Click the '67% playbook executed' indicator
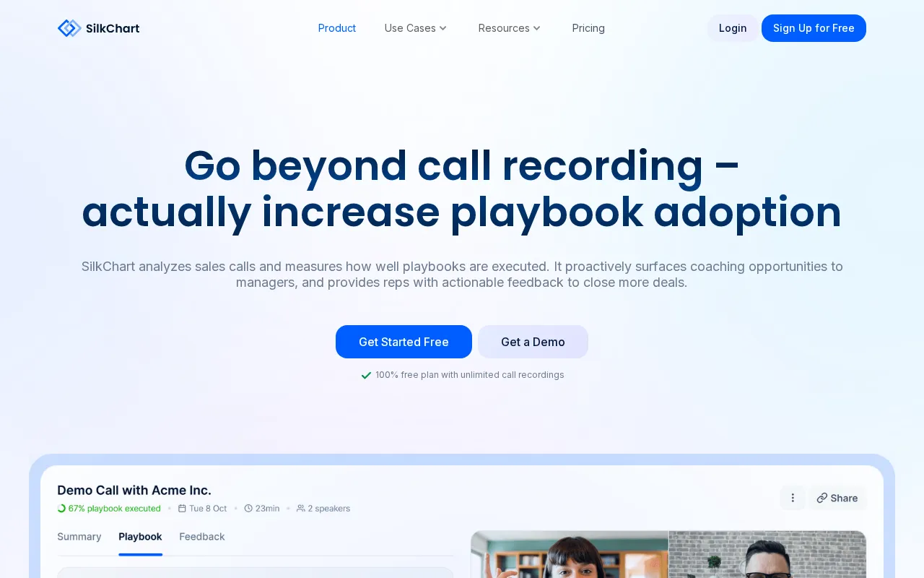Image resolution: width=924 pixels, height=578 pixels. [109, 509]
